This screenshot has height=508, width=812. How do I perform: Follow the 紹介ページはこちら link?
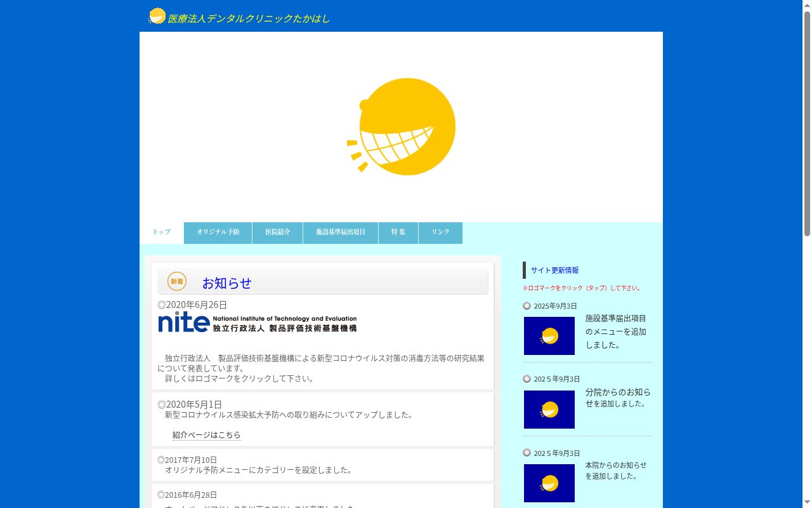point(207,435)
